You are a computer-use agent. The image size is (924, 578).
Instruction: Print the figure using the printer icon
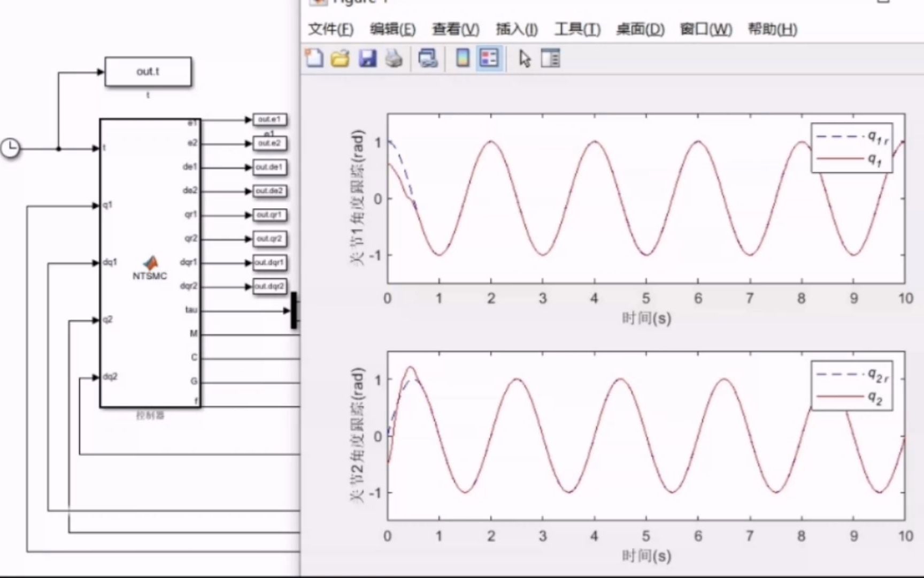(394, 59)
